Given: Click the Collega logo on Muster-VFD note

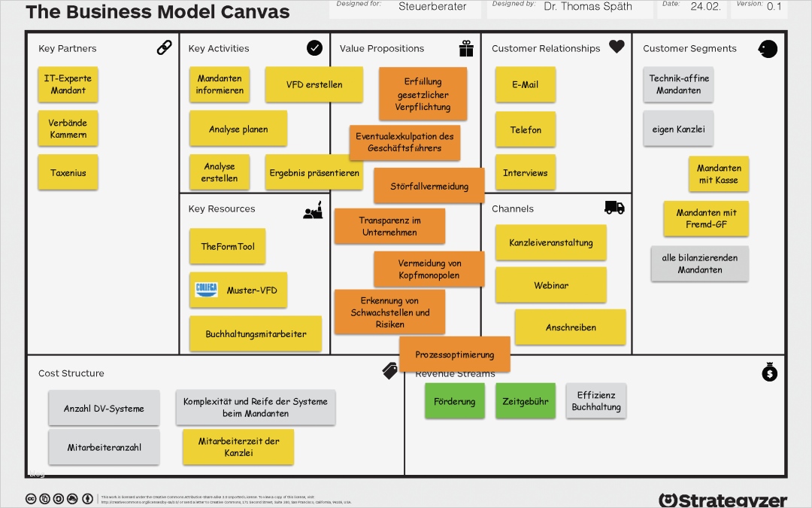Looking at the screenshot, I should pyautogui.click(x=206, y=290).
